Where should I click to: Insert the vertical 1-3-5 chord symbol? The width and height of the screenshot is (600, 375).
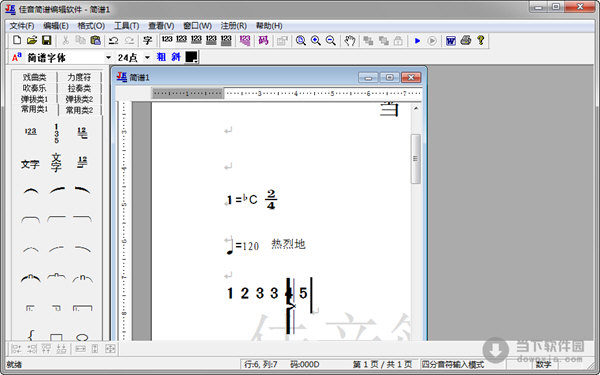click(x=56, y=133)
